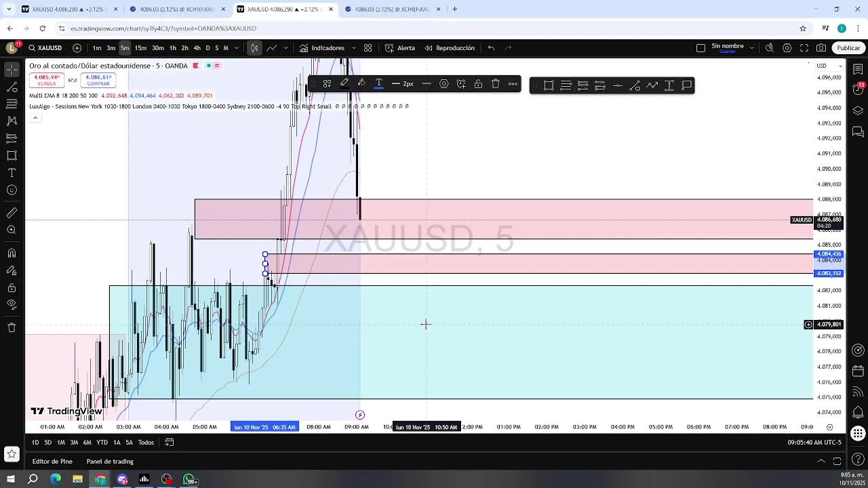Image resolution: width=868 pixels, height=488 pixels.
Task: Toggle the lock on the selected drawing
Action: pos(478,84)
